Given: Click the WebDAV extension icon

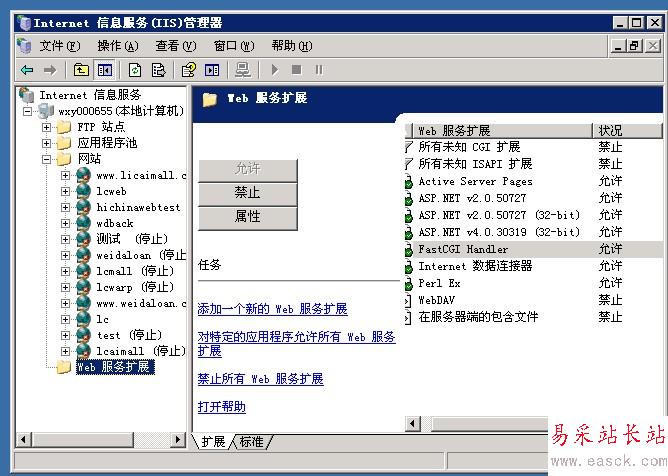Looking at the screenshot, I should tap(408, 301).
